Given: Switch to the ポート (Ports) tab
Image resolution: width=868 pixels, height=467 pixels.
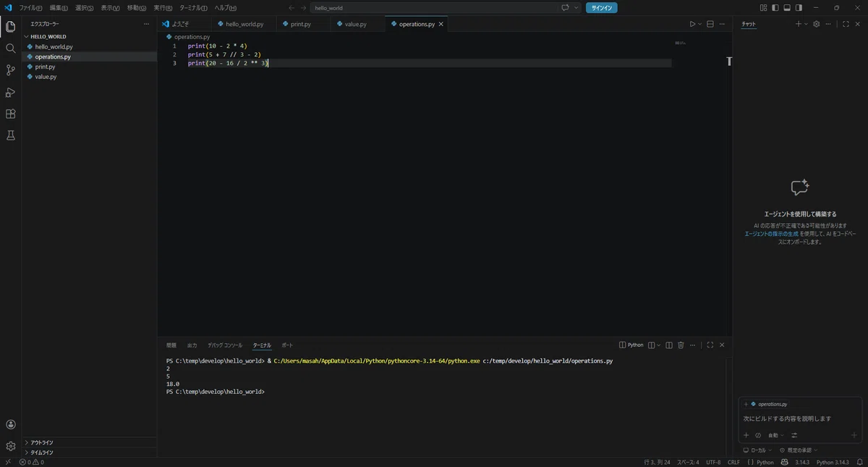Looking at the screenshot, I should (287, 345).
